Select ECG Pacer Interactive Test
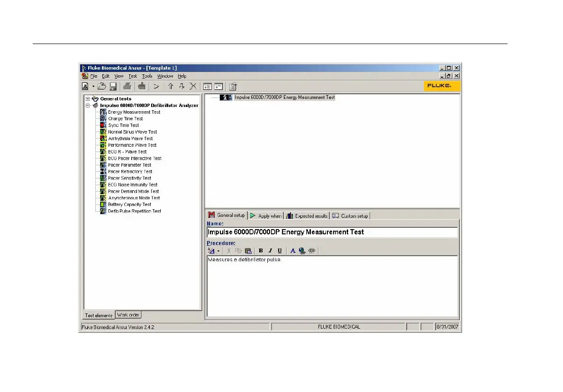563x392 pixels. click(x=135, y=158)
